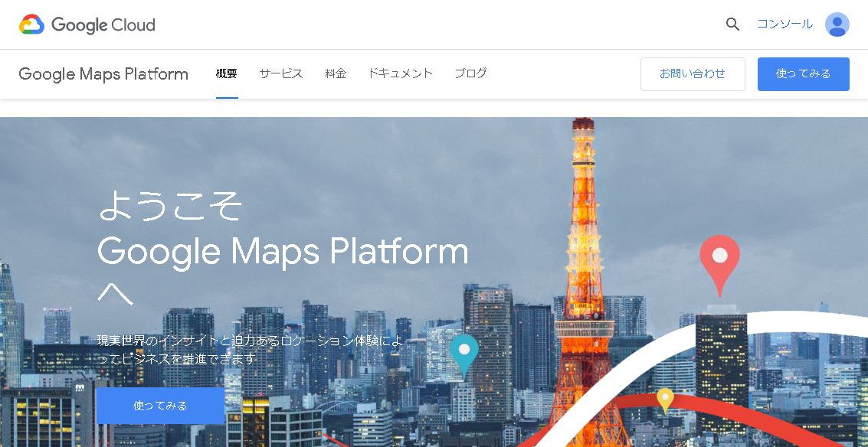Go to the ドキュメント tab

pos(400,73)
